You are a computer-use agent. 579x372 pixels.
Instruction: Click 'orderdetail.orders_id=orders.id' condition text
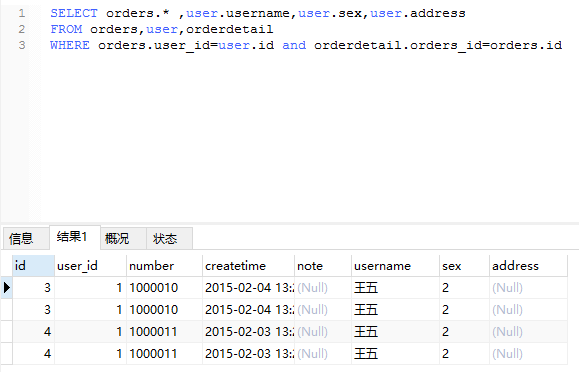pos(438,46)
